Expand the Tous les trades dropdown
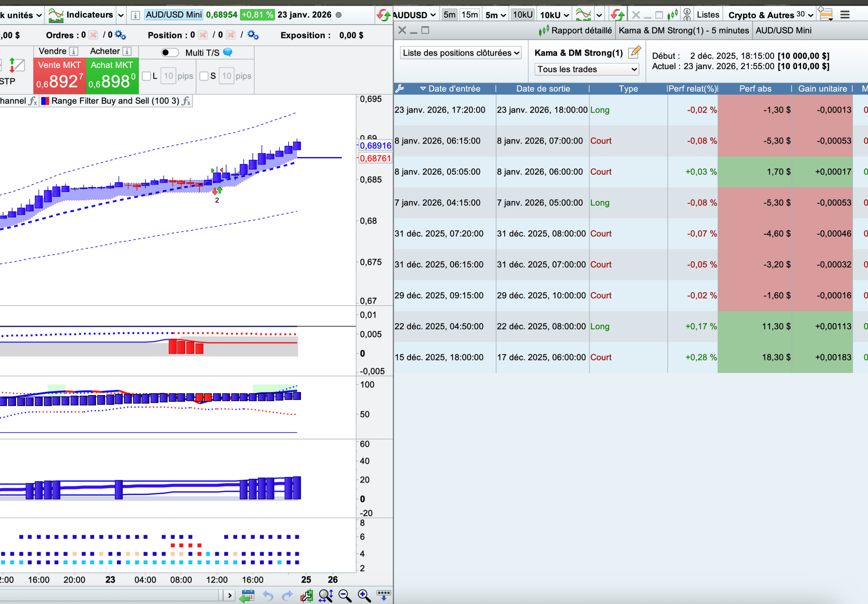The image size is (868, 604). point(587,69)
